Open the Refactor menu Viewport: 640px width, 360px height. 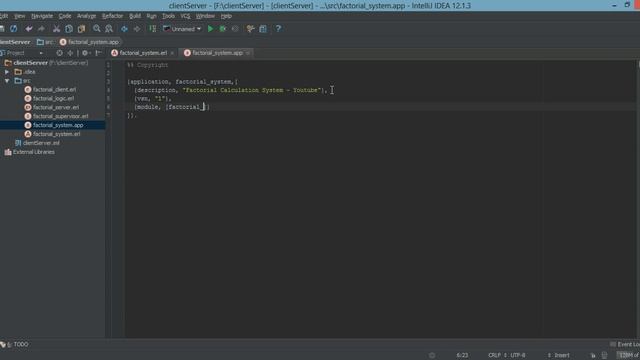click(x=112, y=16)
